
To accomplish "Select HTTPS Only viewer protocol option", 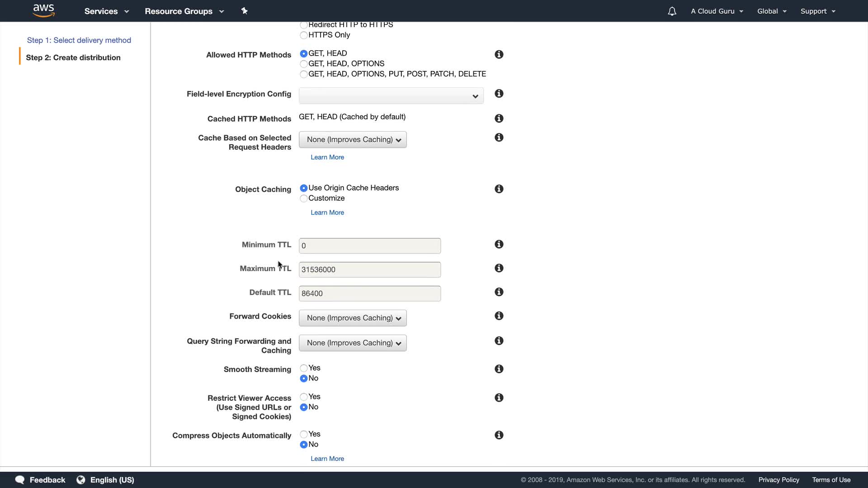I will [x=304, y=35].
